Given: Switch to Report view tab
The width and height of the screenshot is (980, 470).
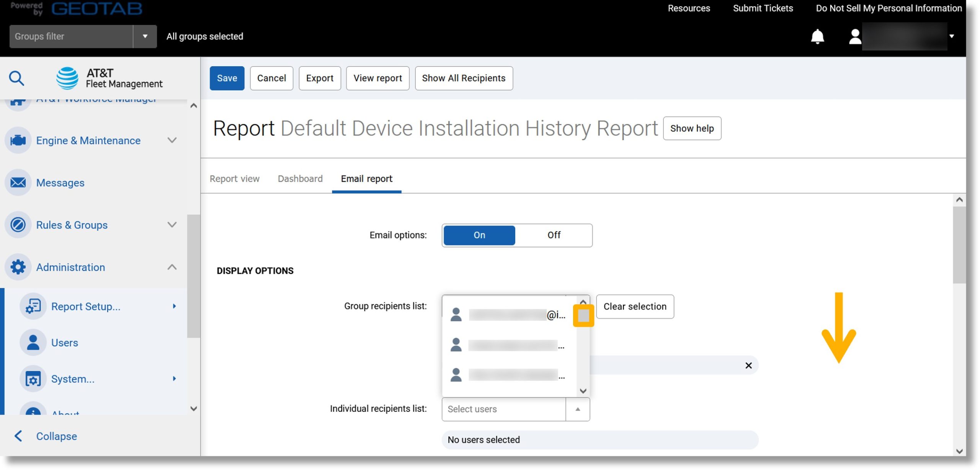Looking at the screenshot, I should click(234, 179).
